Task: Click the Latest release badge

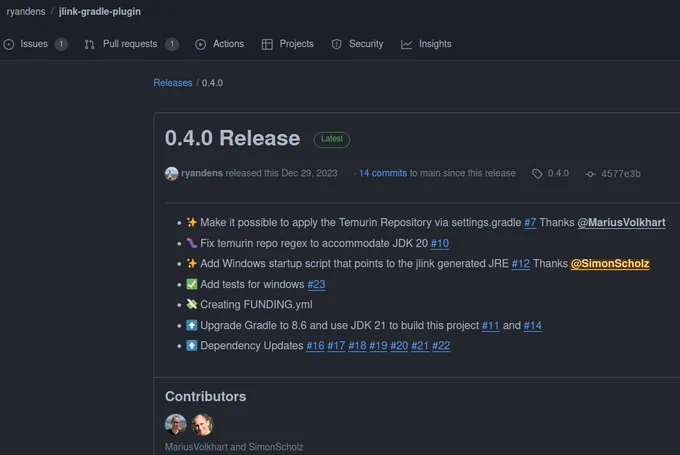Action: tap(332, 139)
